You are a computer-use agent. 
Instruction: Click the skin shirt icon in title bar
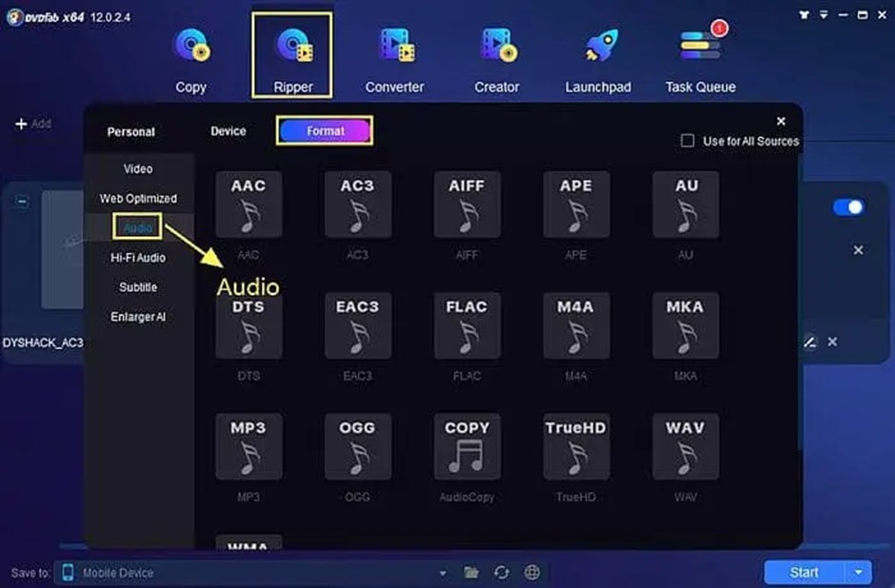(x=805, y=15)
